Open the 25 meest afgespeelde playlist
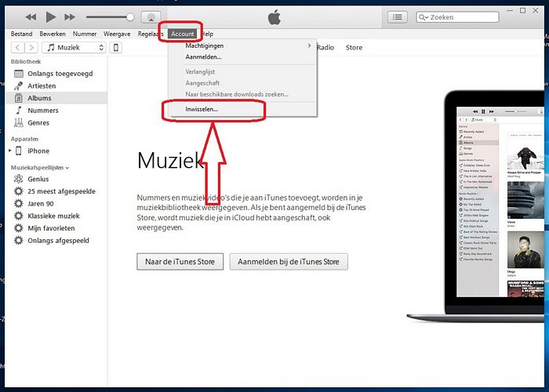 [x=56, y=191]
